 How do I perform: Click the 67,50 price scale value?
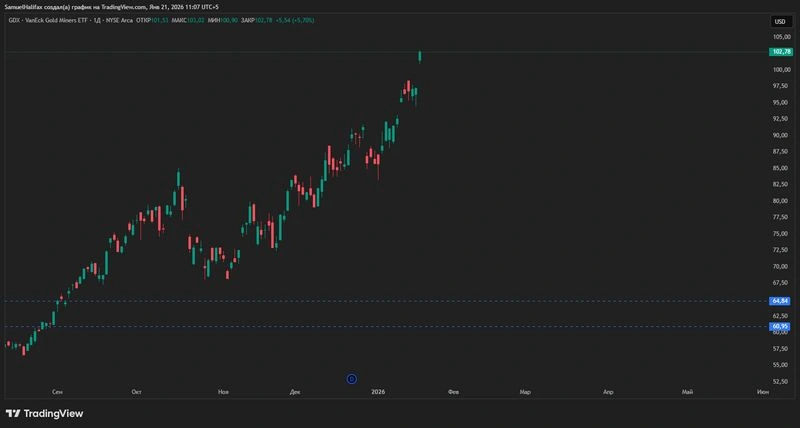(782, 283)
